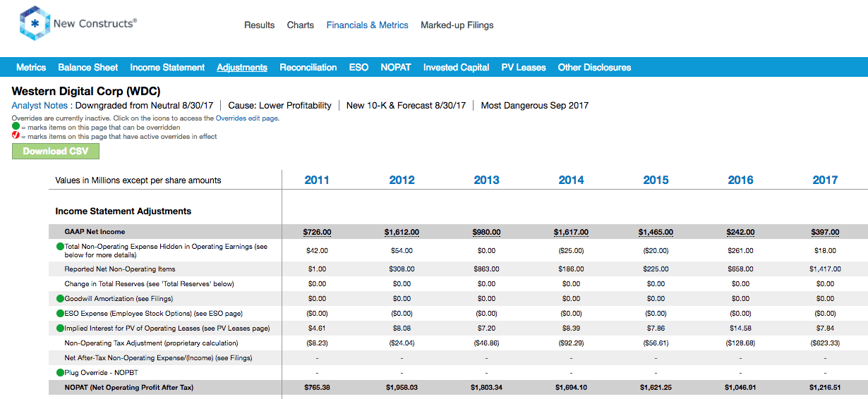868x399 pixels.
Task: Click 2017 Reported Net Non-Operating value $1,417.00
Action: tap(825, 269)
